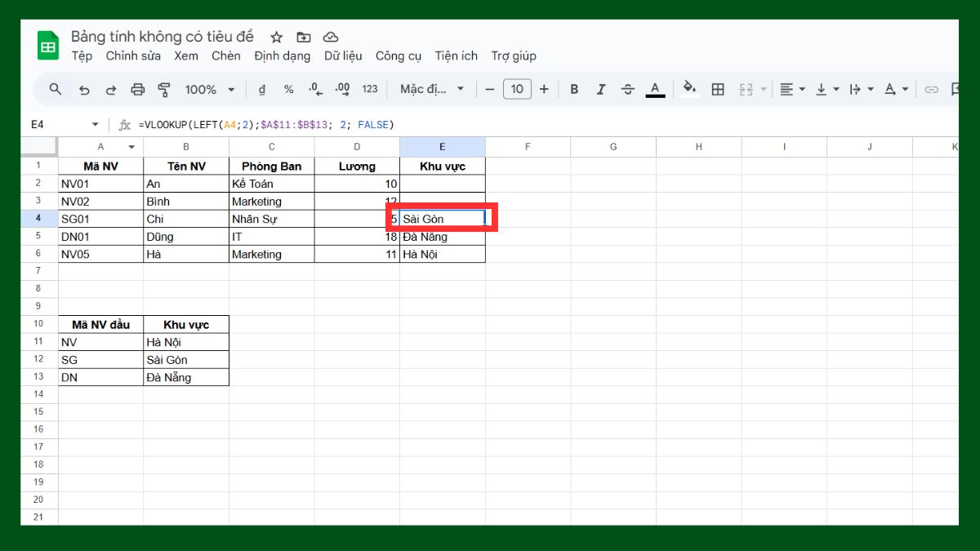
Task: Open the Dữ liệu menu
Action: click(345, 56)
